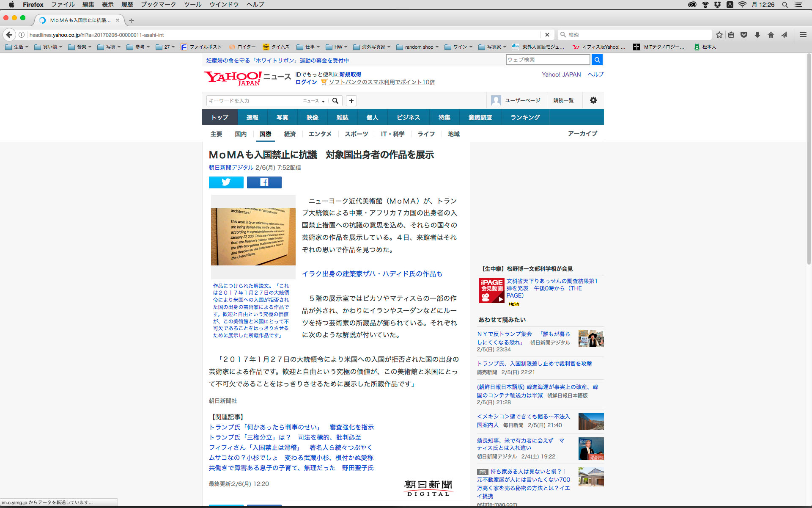This screenshot has width=812, height=508.
Task: Open the Pocket save icon
Action: (x=744, y=35)
